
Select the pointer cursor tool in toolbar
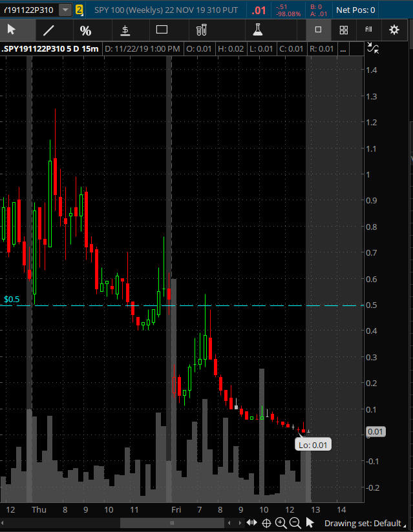coord(11,30)
